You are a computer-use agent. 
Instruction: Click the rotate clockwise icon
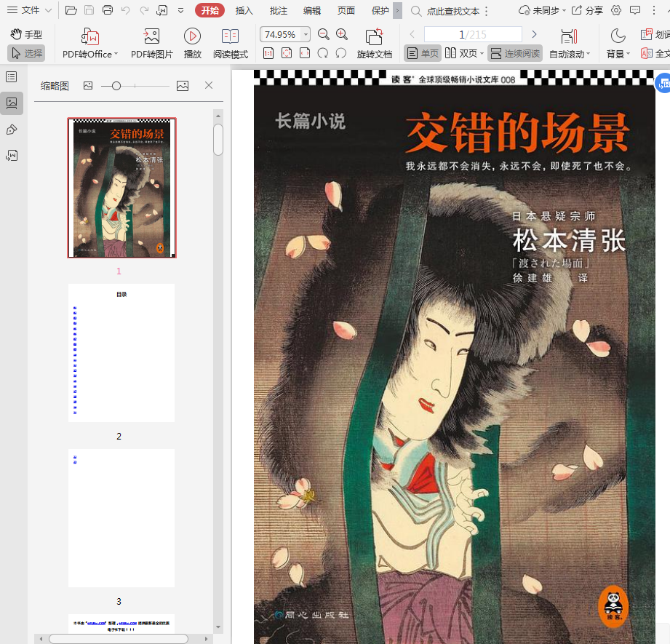coord(323,53)
